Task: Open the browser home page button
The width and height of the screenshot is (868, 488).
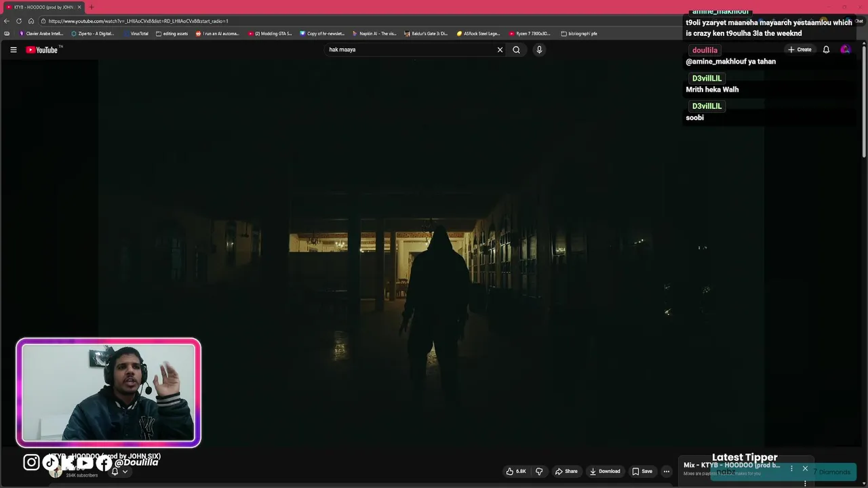Action: pos(31,21)
